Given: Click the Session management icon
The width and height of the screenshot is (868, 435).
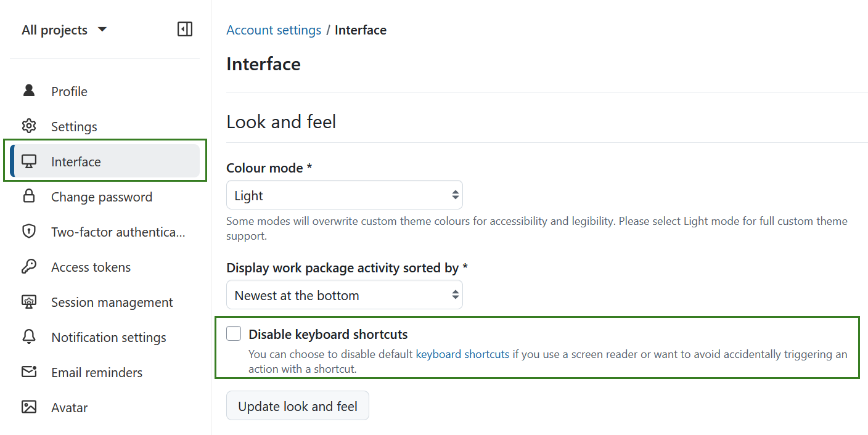Looking at the screenshot, I should [x=28, y=301].
